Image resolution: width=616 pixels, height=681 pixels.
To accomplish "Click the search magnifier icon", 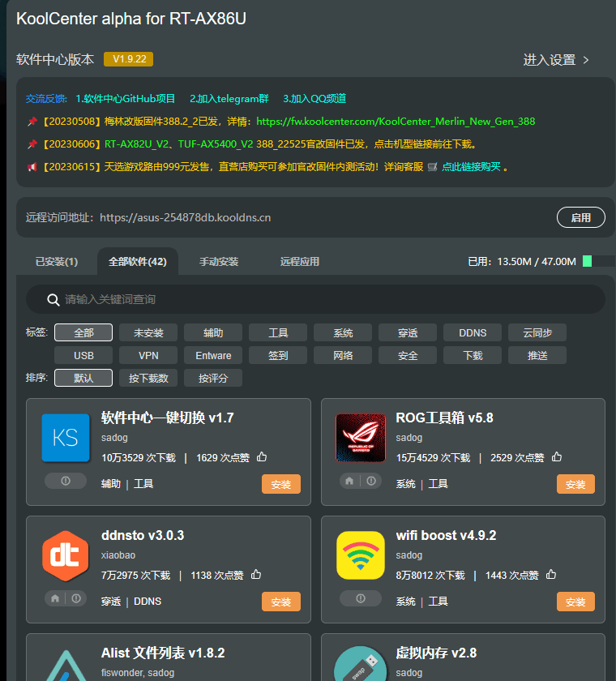I will [53, 300].
